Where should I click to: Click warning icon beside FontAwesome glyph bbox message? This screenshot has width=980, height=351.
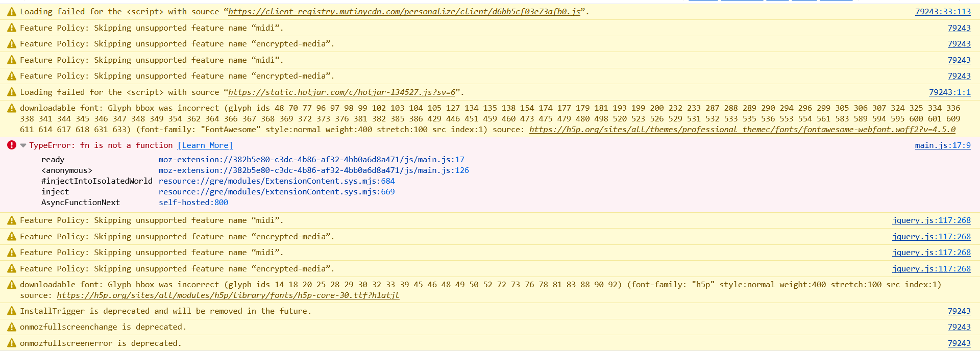point(11,108)
